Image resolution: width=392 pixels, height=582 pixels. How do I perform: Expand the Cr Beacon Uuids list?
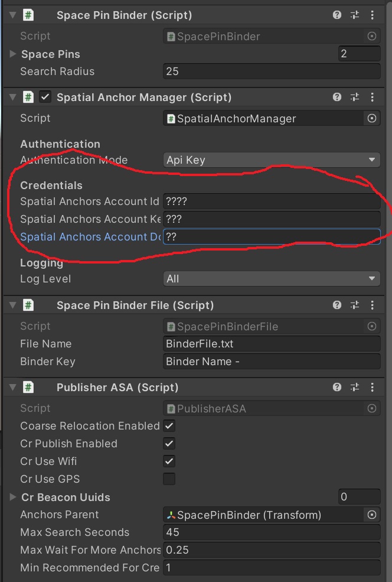tap(12, 497)
